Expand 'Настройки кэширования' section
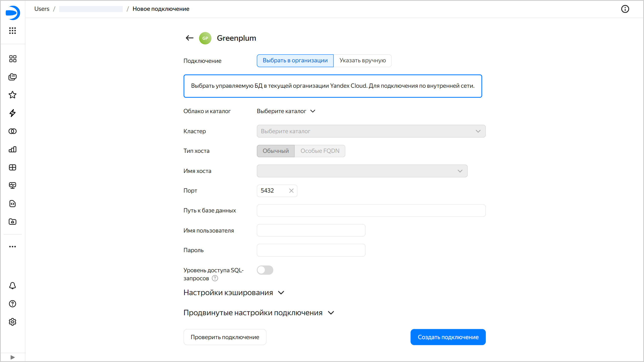This screenshot has height=362, width=644. pos(234,293)
